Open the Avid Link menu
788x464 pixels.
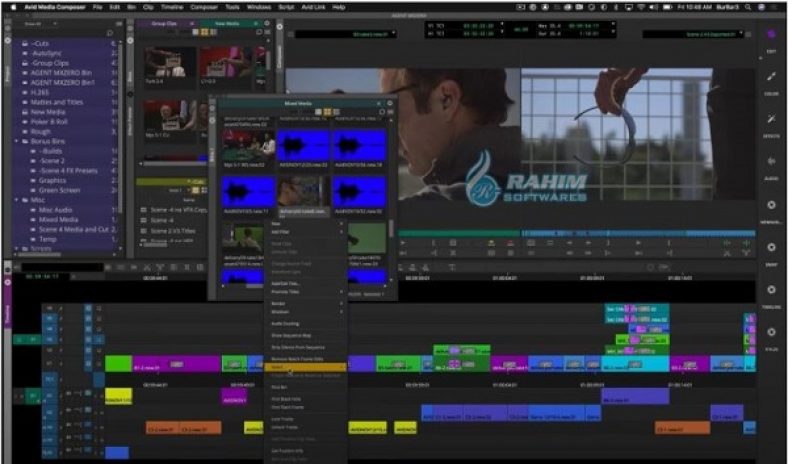pos(313,7)
